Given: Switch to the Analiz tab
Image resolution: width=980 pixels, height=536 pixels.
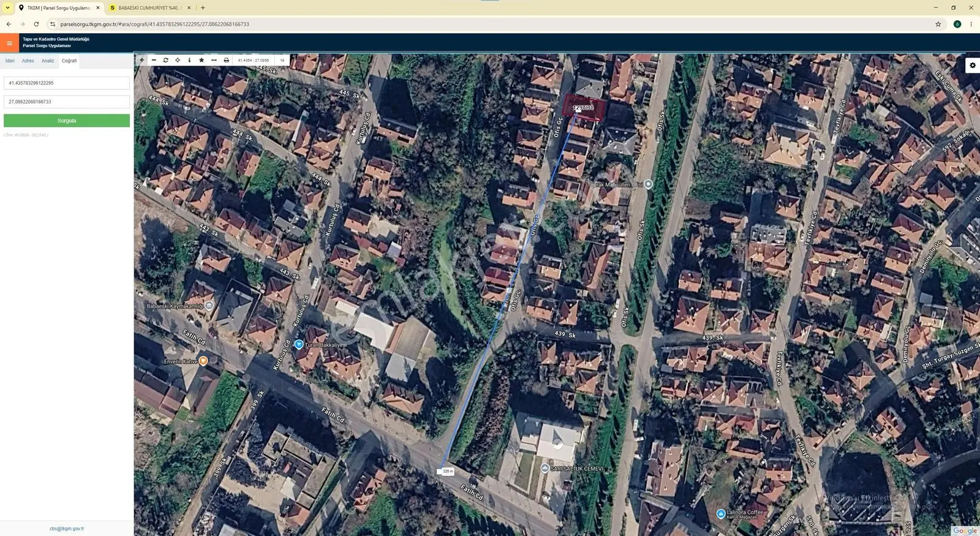Looking at the screenshot, I should click(x=48, y=61).
